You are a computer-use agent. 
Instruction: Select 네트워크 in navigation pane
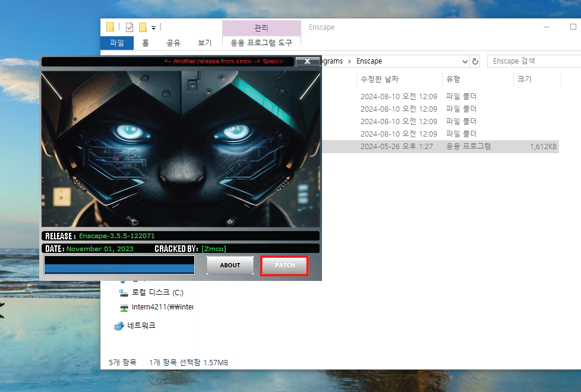pyautogui.click(x=141, y=325)
